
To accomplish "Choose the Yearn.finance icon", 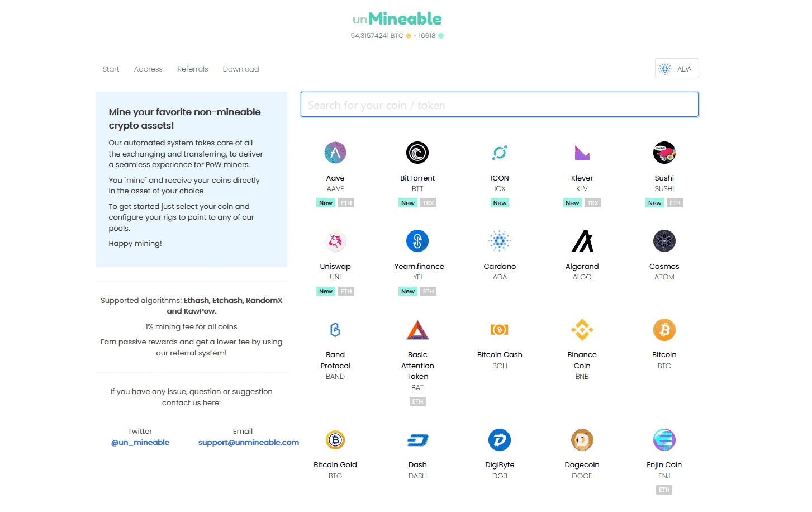I will click(x=417, y=241).
